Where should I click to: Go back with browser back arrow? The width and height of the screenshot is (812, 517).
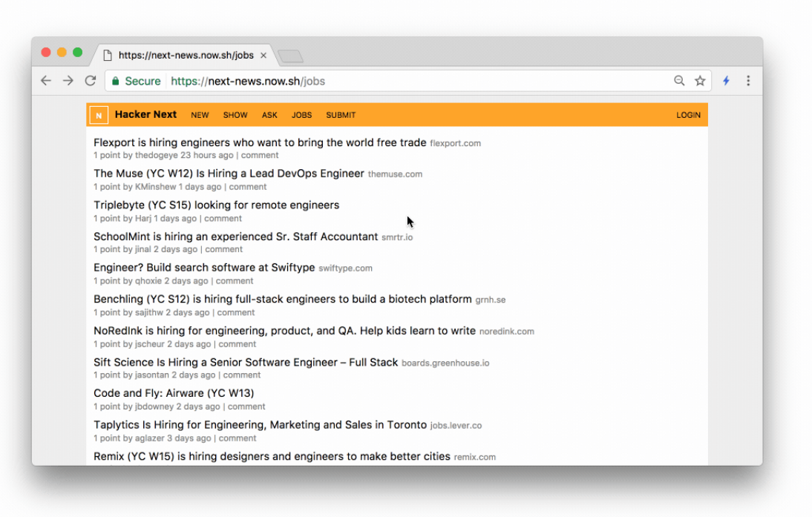pyautogui.click(x=46, y=81)
